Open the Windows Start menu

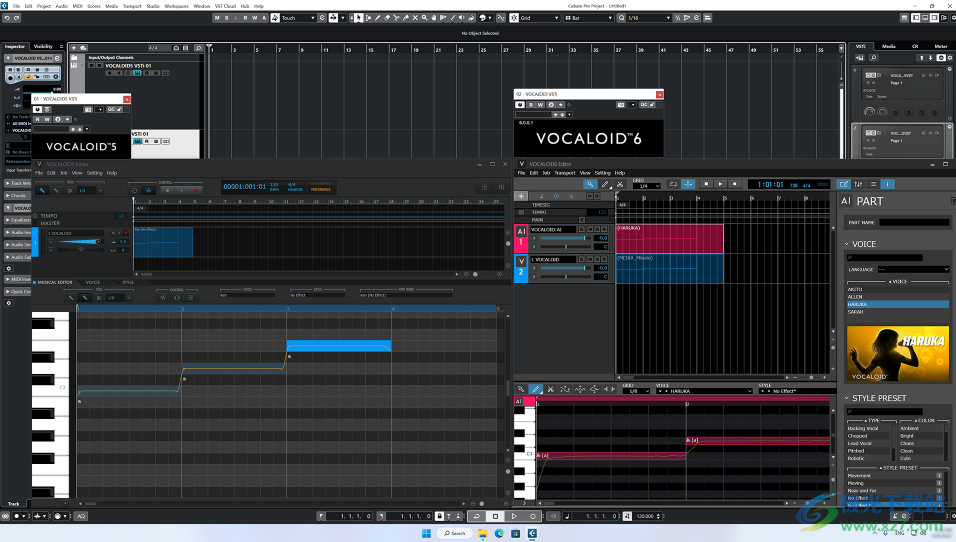pos(424,533)
